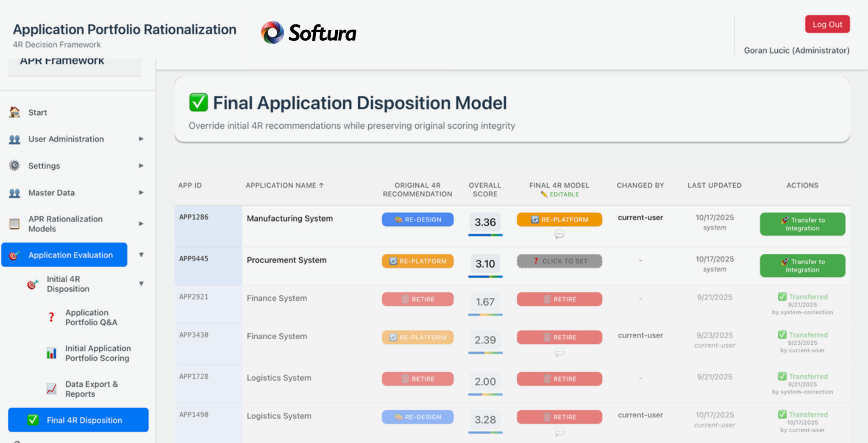This screenshot has width=868, height=443.
Task: Click the Log Out button
Action: 827,25
